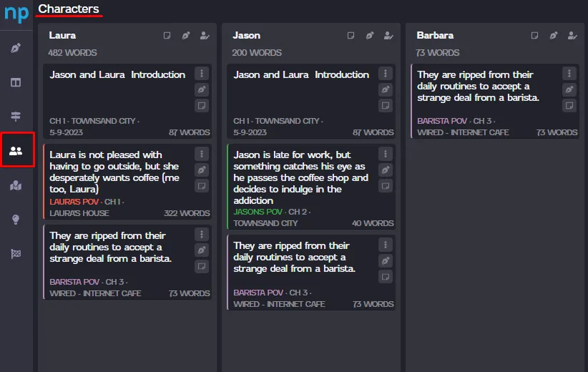Open options menu on Laura's barista deal card

[202, 235]
